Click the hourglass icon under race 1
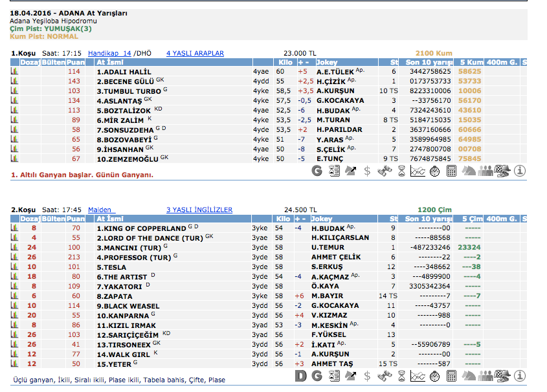547x392 pixels. (401, 171)
